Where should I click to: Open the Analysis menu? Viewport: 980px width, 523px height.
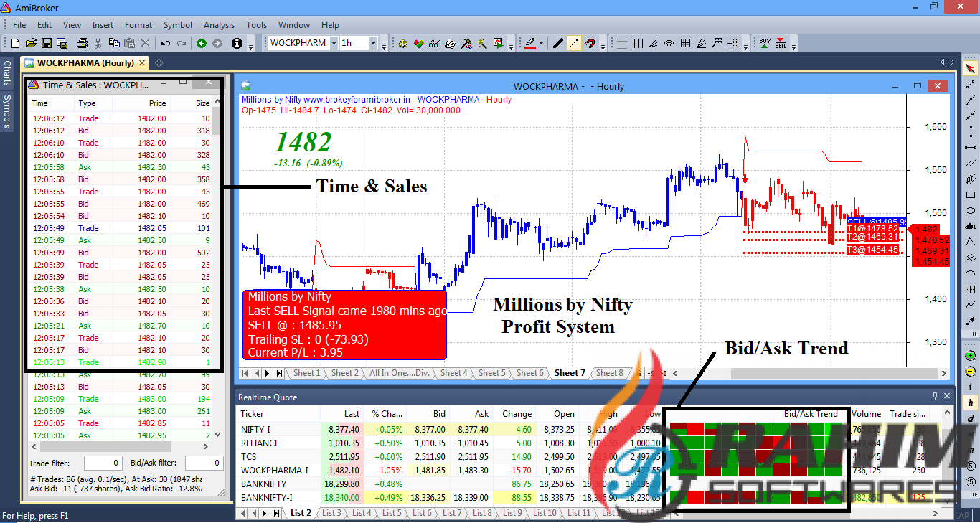point(219,25)
